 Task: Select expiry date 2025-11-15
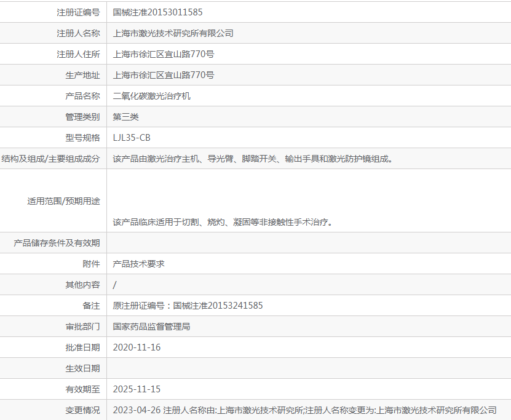(x=137, y=389)
